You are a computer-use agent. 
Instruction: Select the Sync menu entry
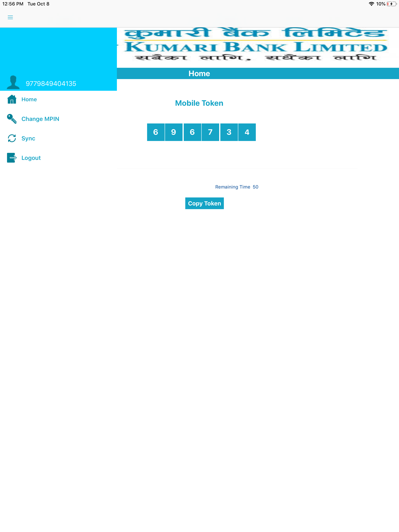[28, 138]
